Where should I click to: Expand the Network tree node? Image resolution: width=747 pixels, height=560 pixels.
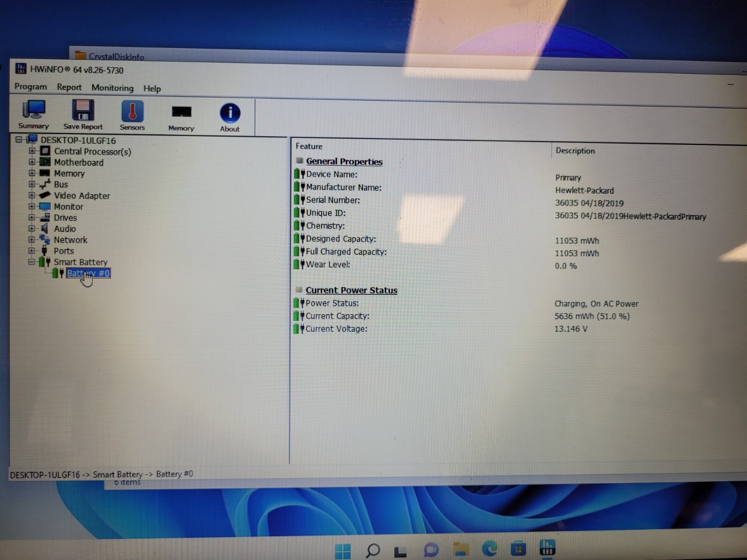point(32,239)
